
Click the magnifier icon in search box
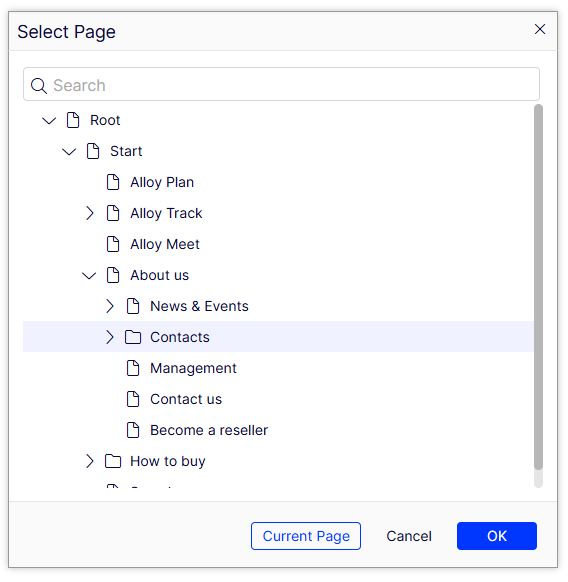click(x=39, y=86)
